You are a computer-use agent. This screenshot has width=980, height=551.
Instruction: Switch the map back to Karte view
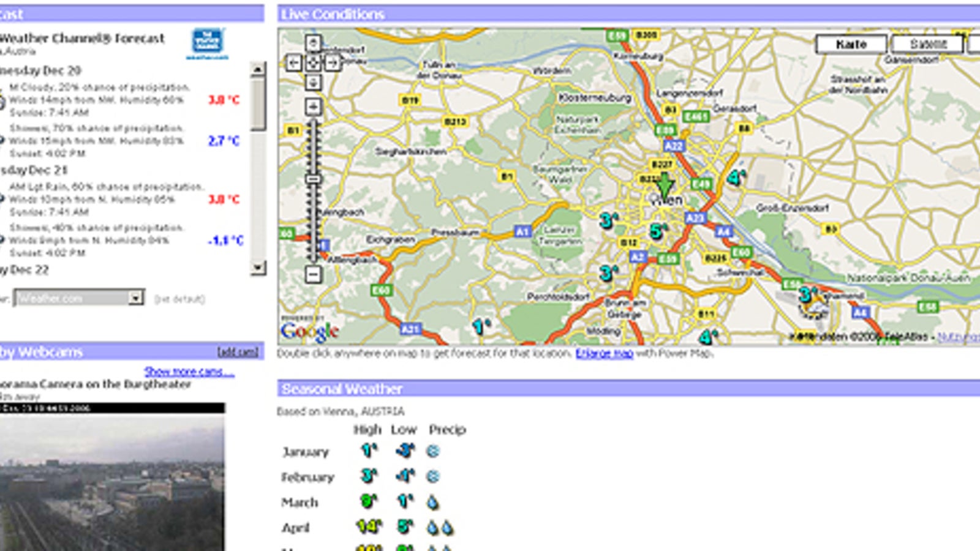[851, 43]
